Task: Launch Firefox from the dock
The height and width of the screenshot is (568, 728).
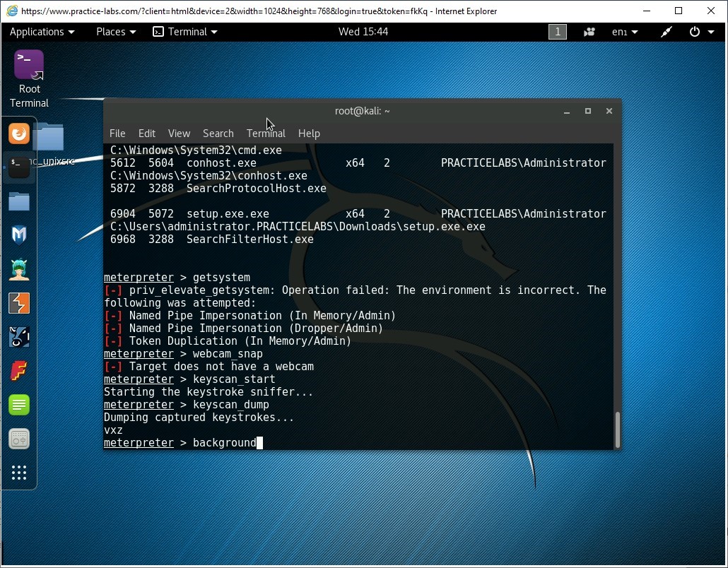Action: 19,134
